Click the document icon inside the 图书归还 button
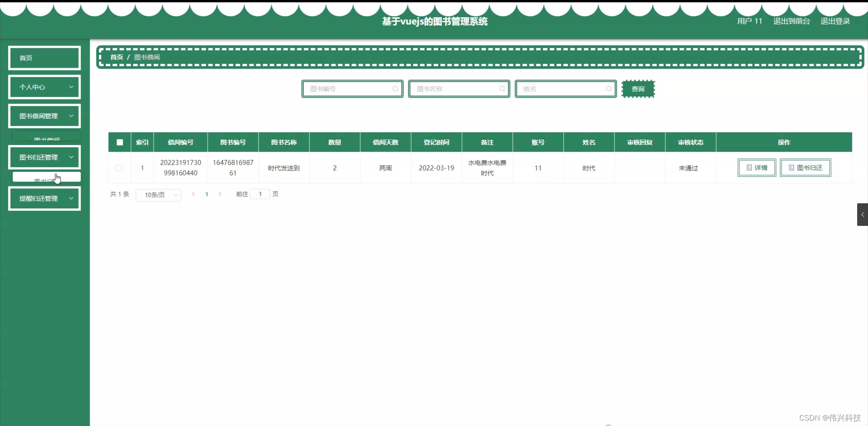868x426 pixels. coord(791,167)
